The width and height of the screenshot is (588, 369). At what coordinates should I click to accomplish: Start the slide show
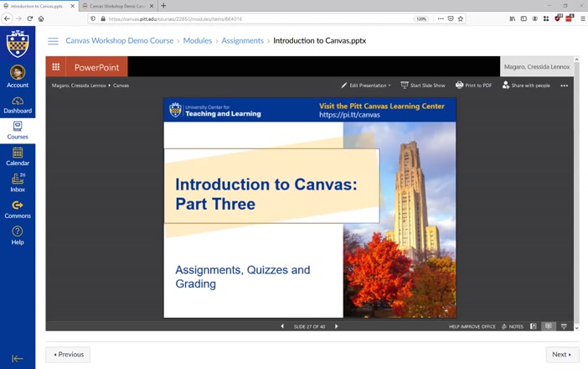[423, 86]
